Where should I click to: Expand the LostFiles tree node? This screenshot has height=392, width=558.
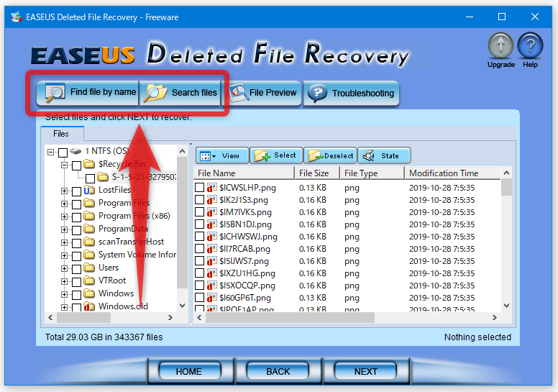(64, 191)
